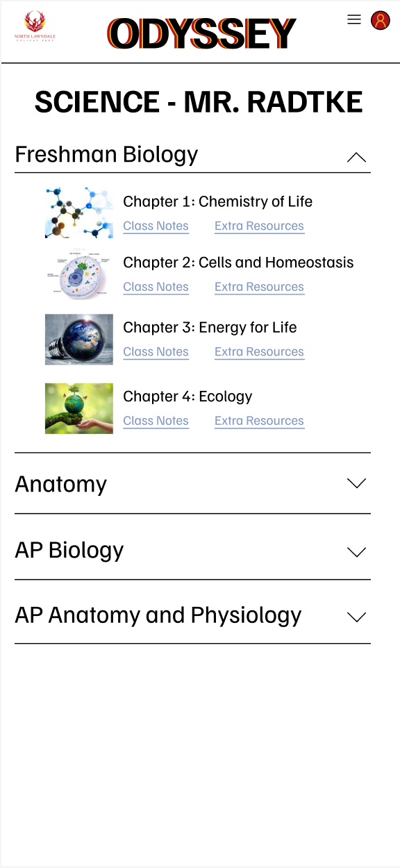Screen dimensions: 400x868
Task: Open Extra Resources for Ecology chapter
Action: click(x=259, y=421)
